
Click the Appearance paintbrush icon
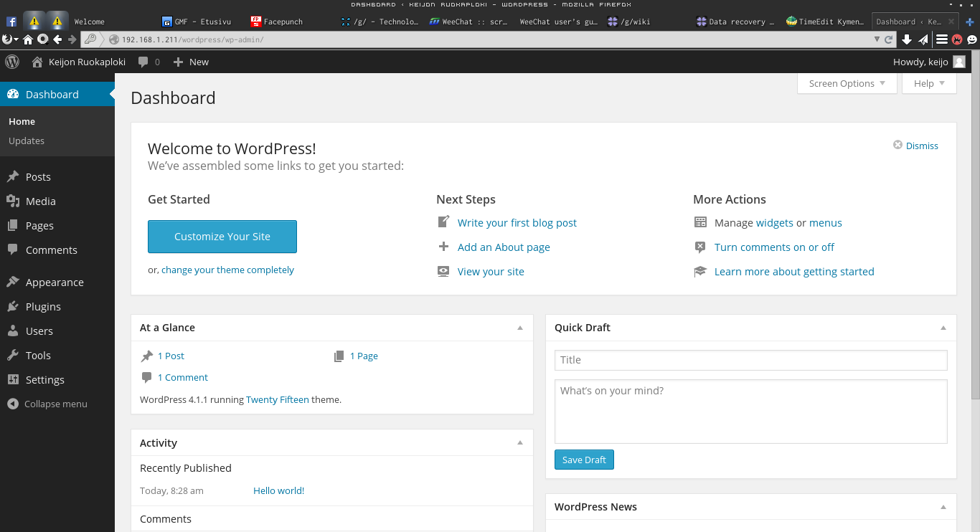[13, 282]
